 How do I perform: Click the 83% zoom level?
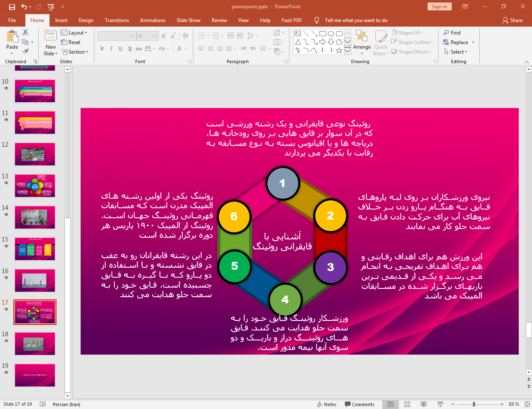tap(514, 404)
